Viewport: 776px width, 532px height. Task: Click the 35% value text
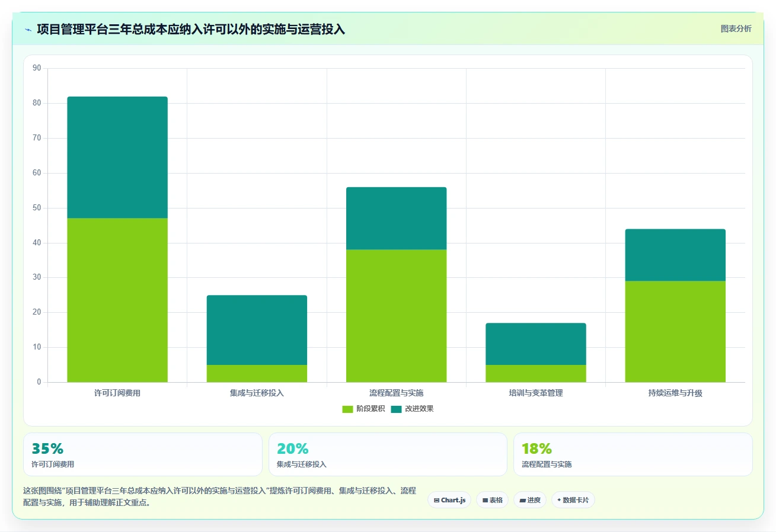point(47,448)
